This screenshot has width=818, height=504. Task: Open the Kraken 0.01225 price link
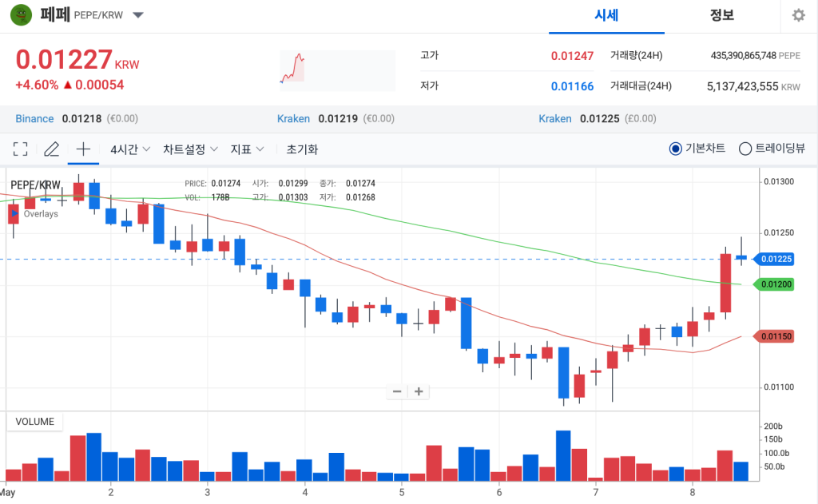[x=555, y=118]
